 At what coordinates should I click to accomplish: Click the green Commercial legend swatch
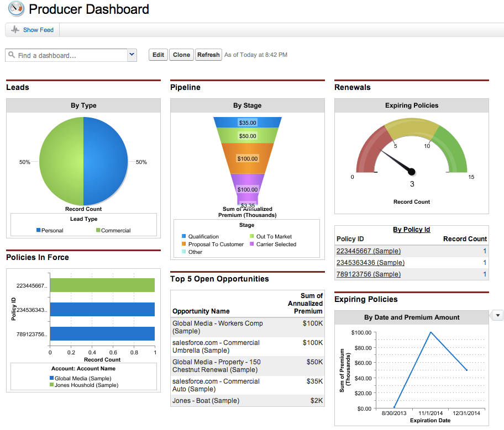point(98,230)
